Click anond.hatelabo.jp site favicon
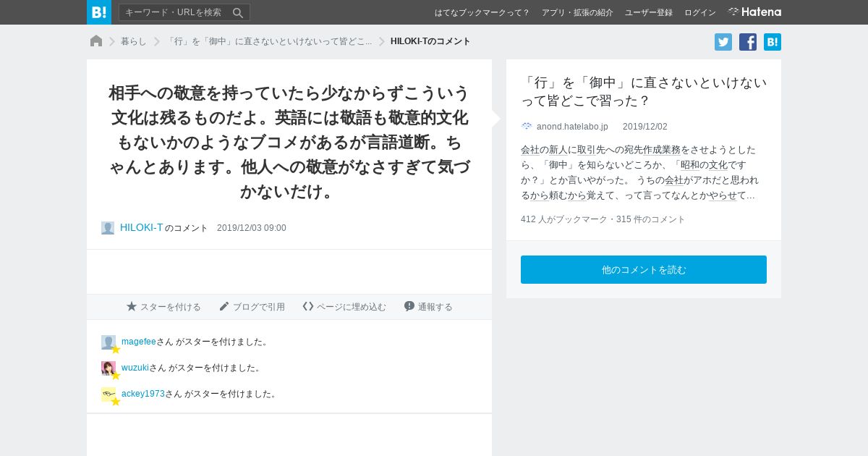This screenshot has height=456, width=868. 527,126
